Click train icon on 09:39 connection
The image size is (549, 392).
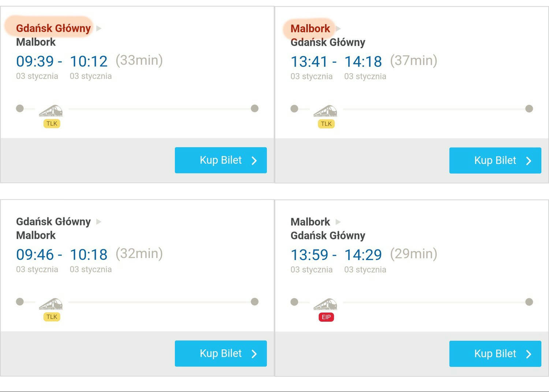51,110
